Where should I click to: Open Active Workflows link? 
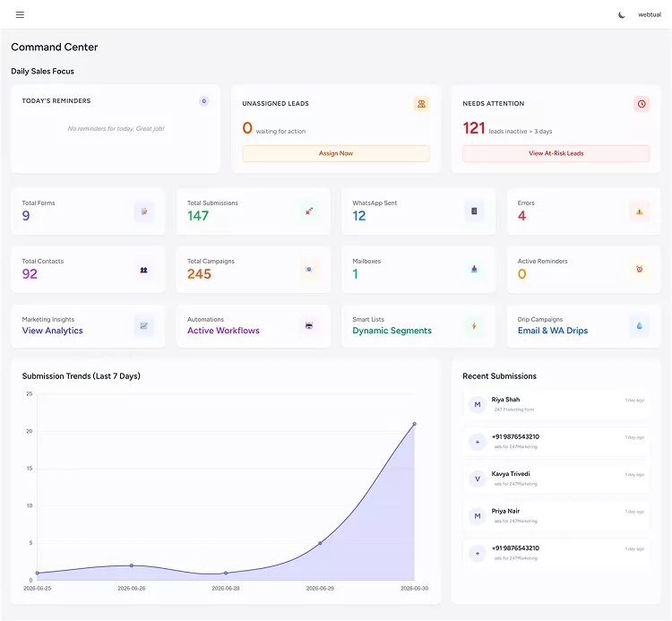223,331
